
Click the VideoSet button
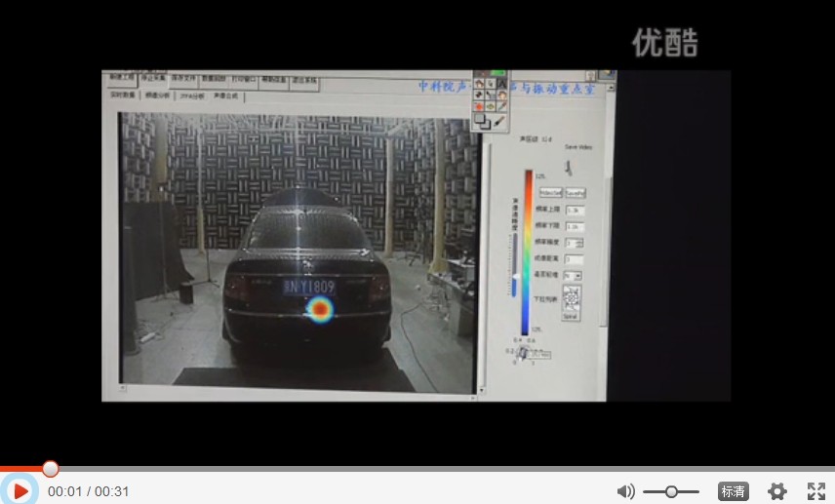[x=551, y=193]
